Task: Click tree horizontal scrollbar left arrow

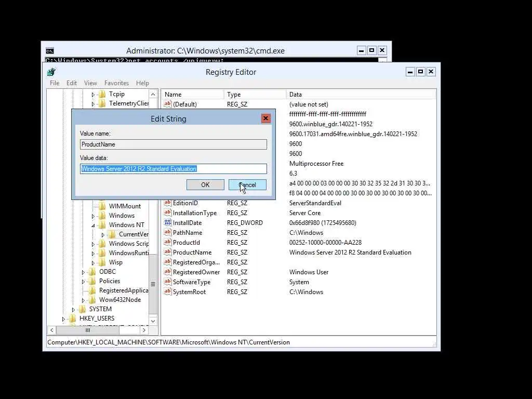Action: coord(51,330)
